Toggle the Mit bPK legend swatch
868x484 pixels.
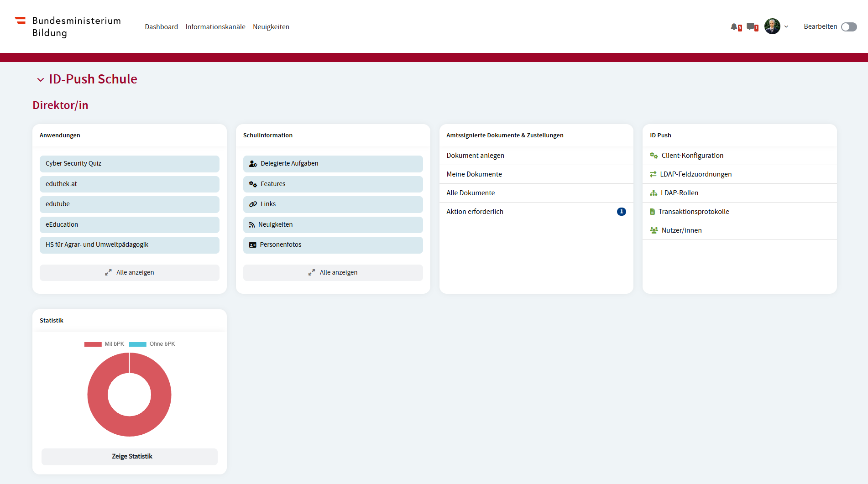pos(93,344)
